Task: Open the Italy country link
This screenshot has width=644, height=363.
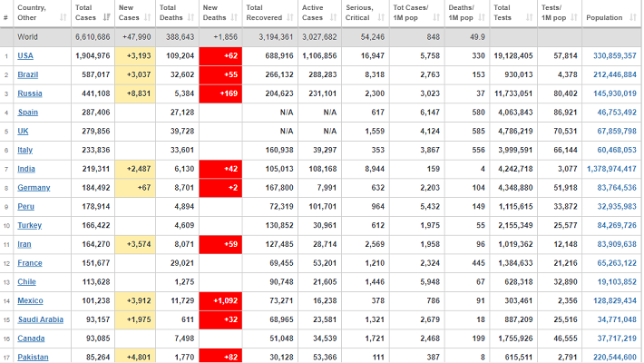Action: click(x=24, y=150)
